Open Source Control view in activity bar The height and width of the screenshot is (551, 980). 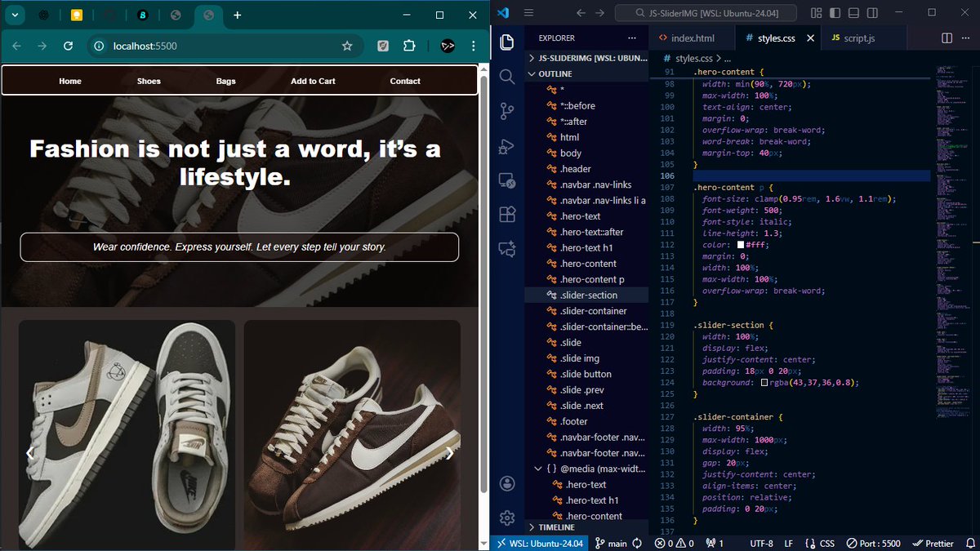506,112
